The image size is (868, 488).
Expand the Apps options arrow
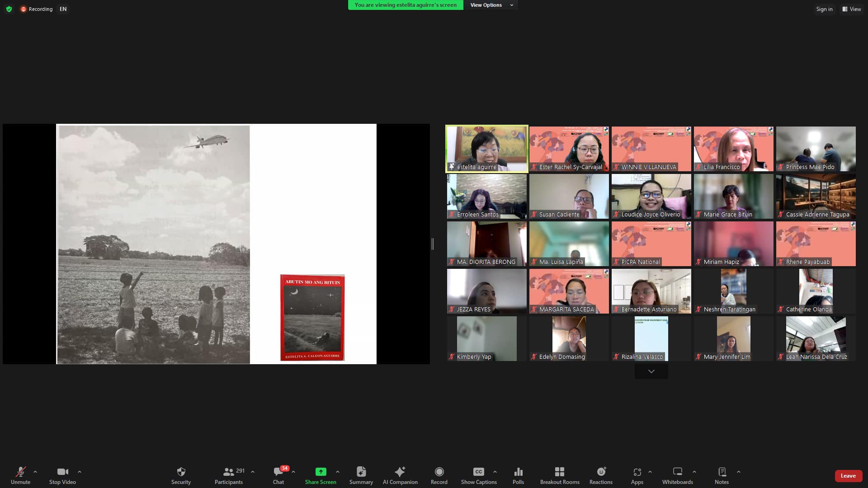pos(650,472)
